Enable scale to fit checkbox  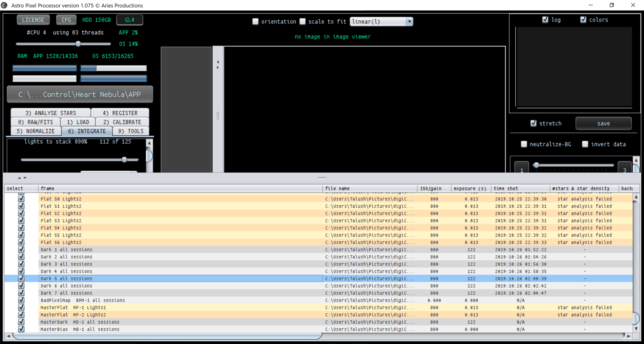click(302, 22)
